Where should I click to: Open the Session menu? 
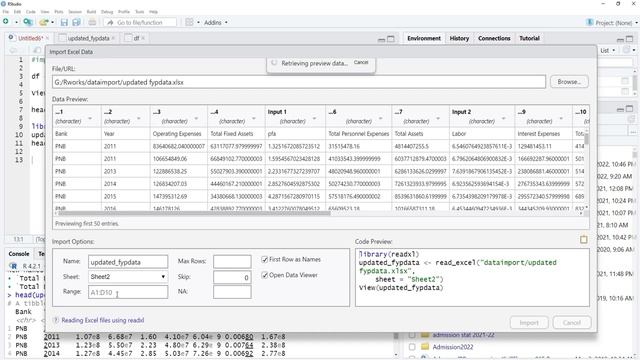75,12
